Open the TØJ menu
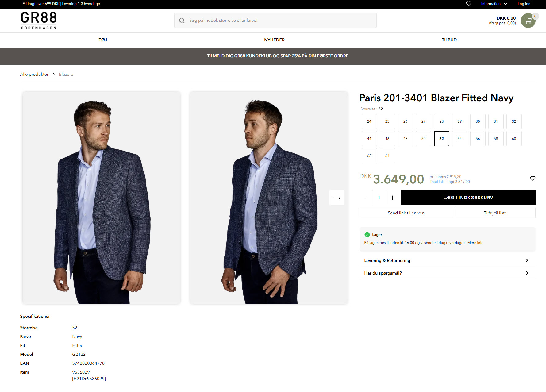The height and width of the screenshot is (392, 546). (103, 40)
